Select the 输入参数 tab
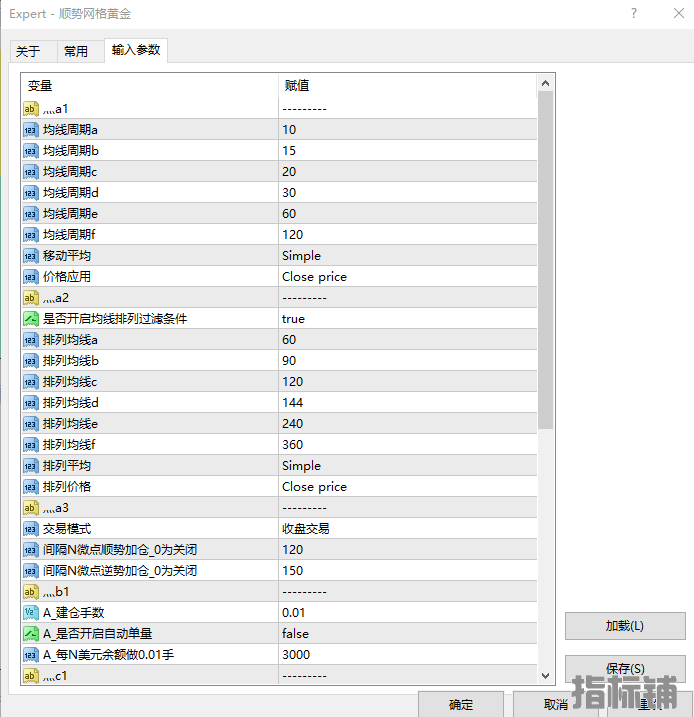This screenshot has width=694, height=717. point(136,50)
